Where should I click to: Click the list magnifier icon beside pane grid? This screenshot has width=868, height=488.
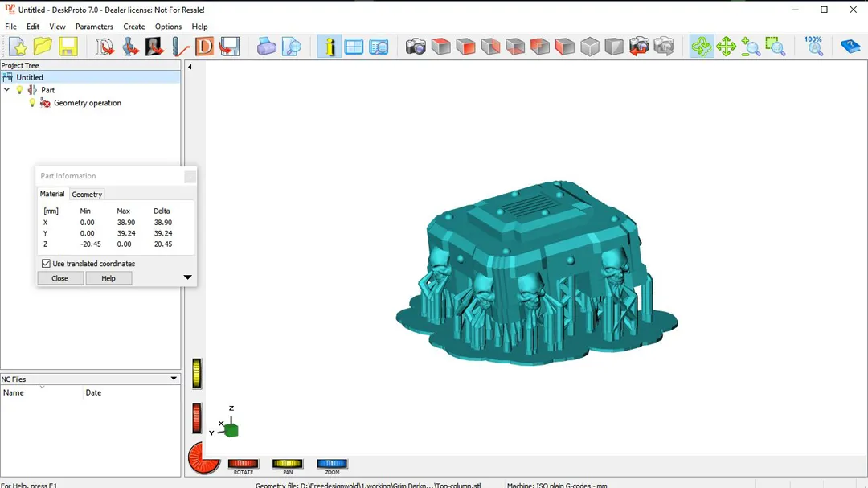(x=379, y=47)
